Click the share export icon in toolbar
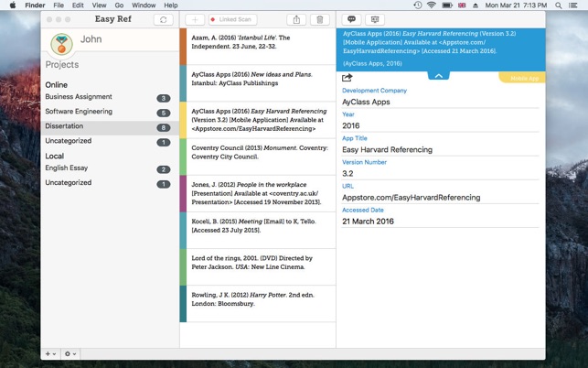 [x=295, y=19]
